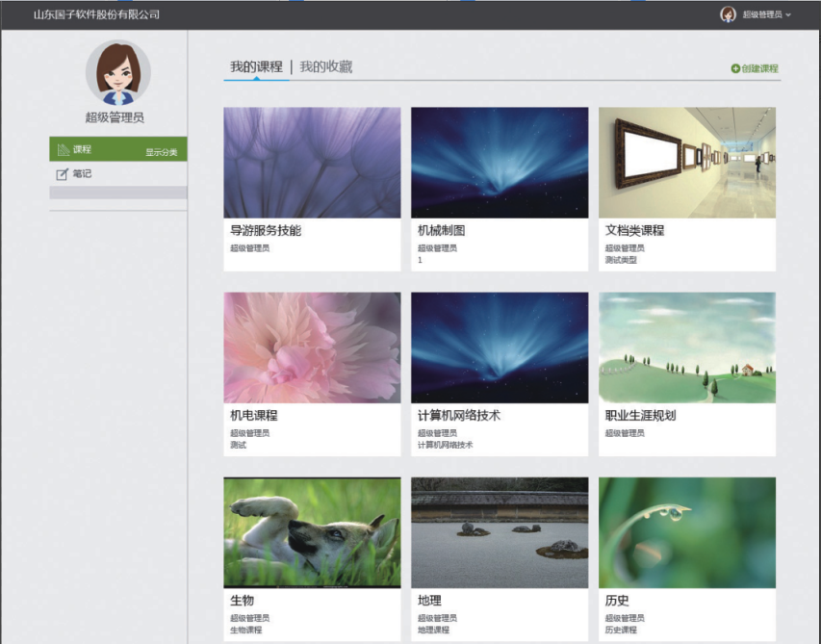The height and width of the screenshot is (644, 821).
Task: Click the 导游服务技能 course title
Action: pyautogui.click(x=266, y=230)
